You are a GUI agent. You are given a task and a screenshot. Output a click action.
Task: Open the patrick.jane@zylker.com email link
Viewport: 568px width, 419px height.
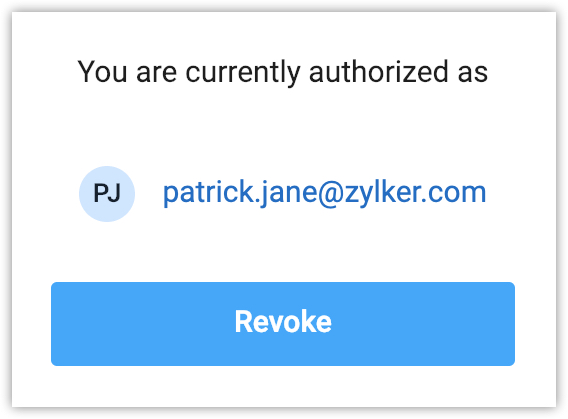[x=324, y=193]
